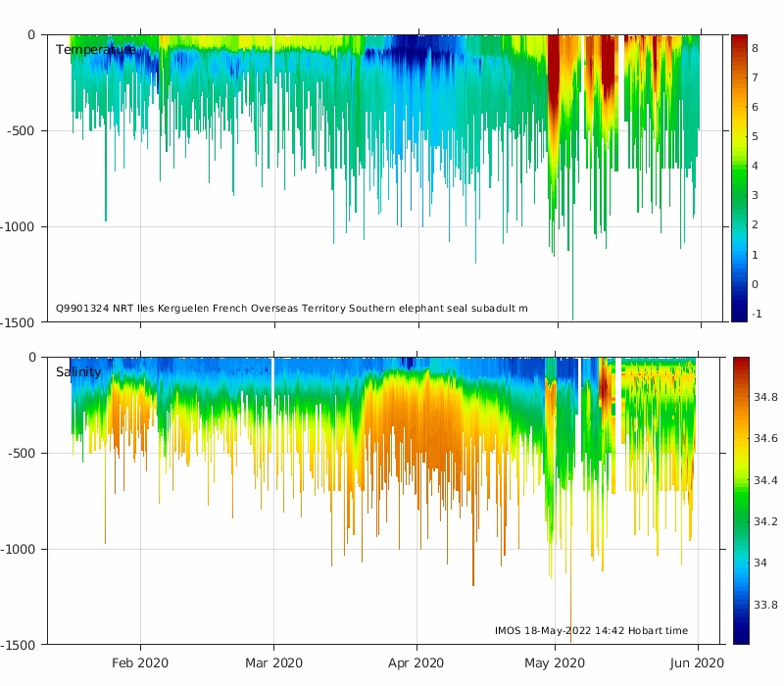Click the Temperature plot title label
This screenshot has width=784, height=686.
pyautogui.click(x=95, y=50)
